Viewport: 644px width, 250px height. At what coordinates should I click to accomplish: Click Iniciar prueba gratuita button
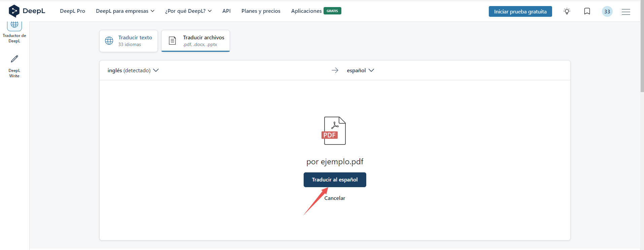click(520, 11)
